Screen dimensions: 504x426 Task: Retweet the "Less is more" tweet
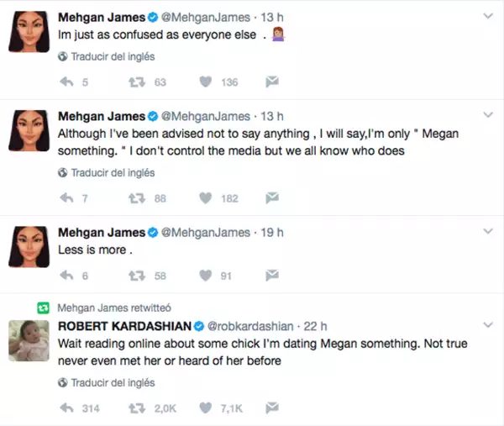tap(136, 276)
